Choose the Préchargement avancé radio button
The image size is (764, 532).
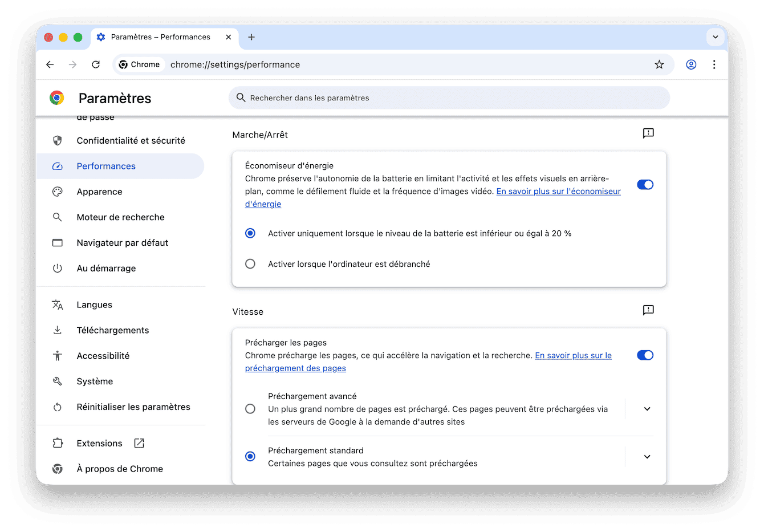pyautogui.click(x=250, y=408)
